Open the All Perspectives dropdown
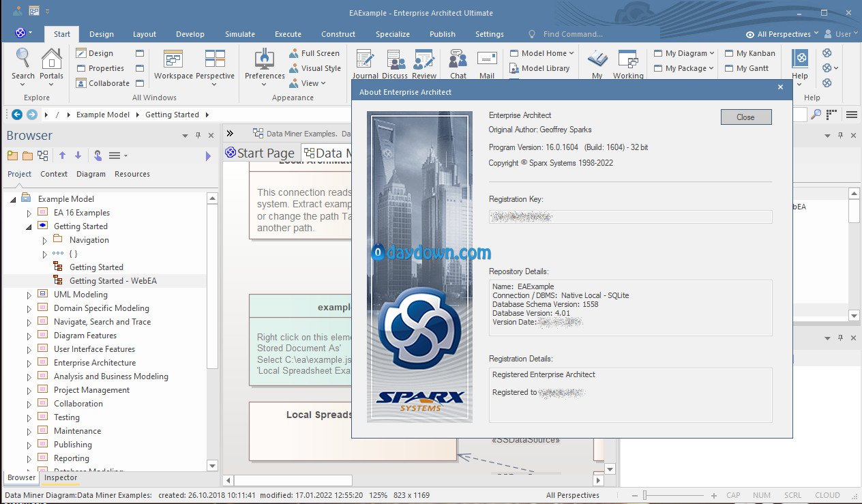Image resolution: width=862 pixels, height=504 pixels. (783, 34)
